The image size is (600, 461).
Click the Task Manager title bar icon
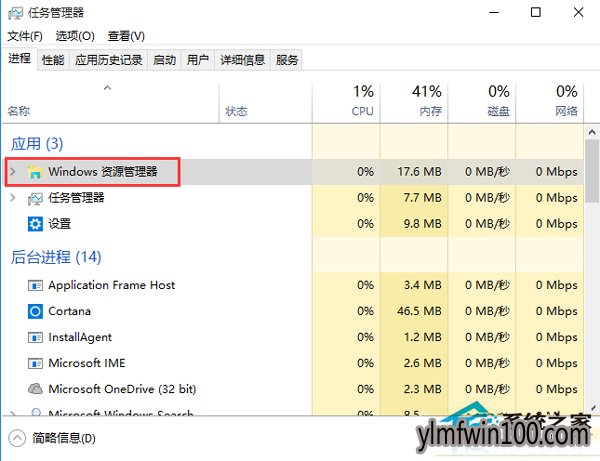(x=15, y=13)
